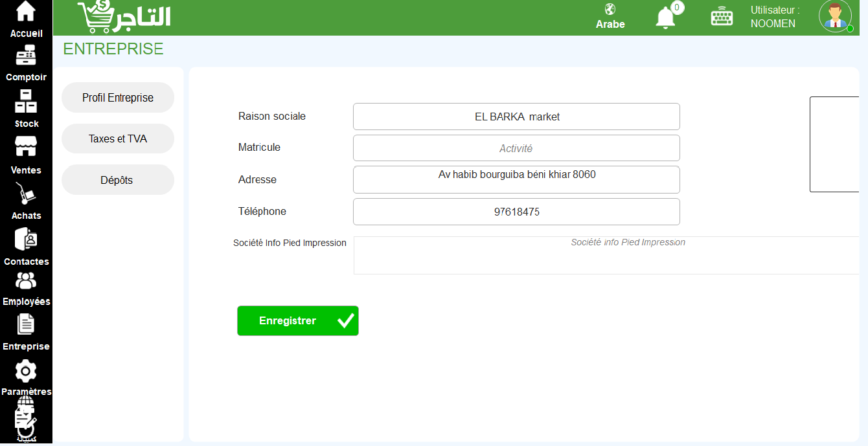Open Contactes address book icon
Viewport: 868px width, 446px height.
click(x=26, y=239)
